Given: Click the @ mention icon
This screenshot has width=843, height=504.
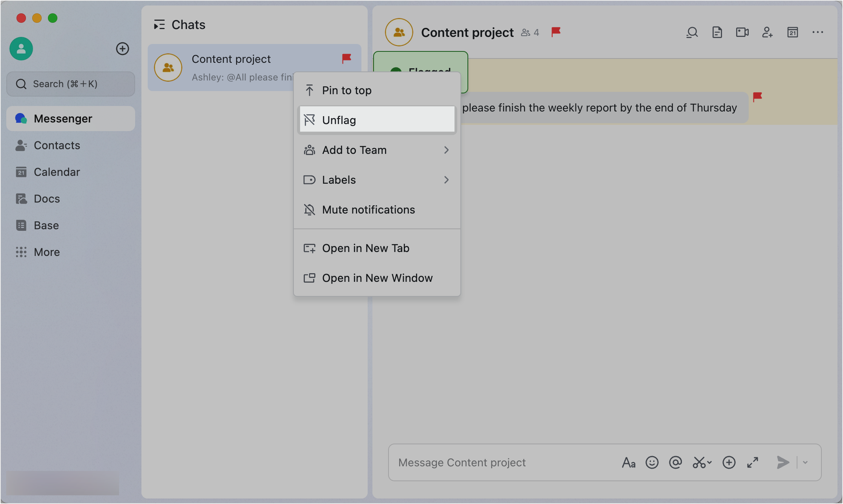Looking at the screenshot, I should (x=675, y=463).
